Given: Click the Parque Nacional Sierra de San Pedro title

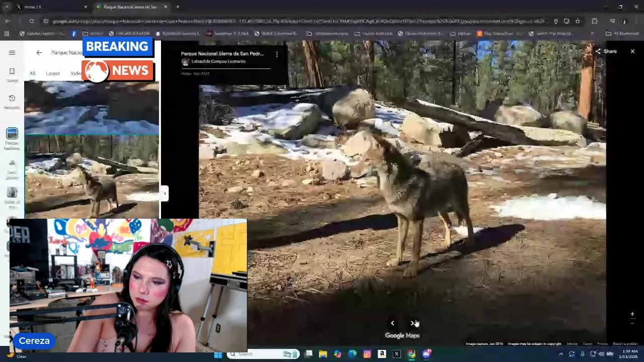Looking at the screenshot, I should click(x=222, y=53).
